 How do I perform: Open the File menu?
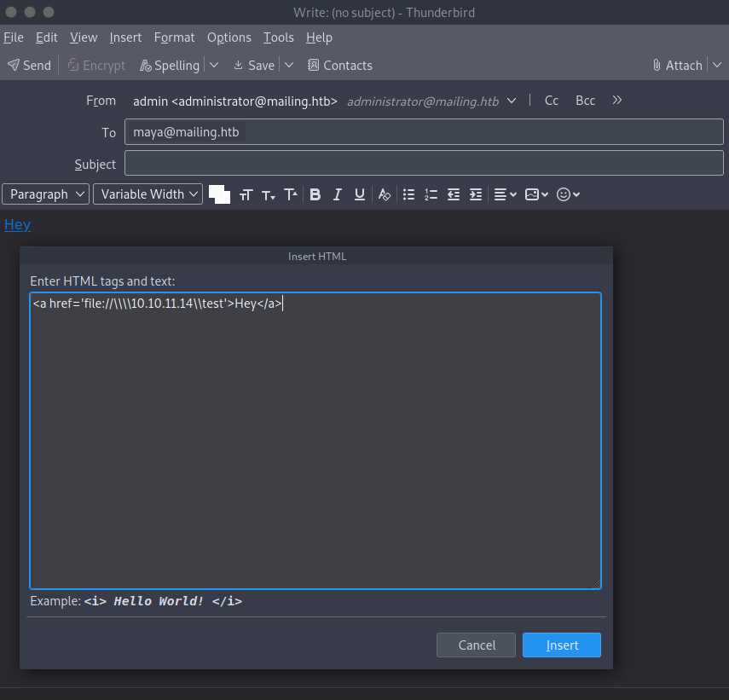point(14,38)
